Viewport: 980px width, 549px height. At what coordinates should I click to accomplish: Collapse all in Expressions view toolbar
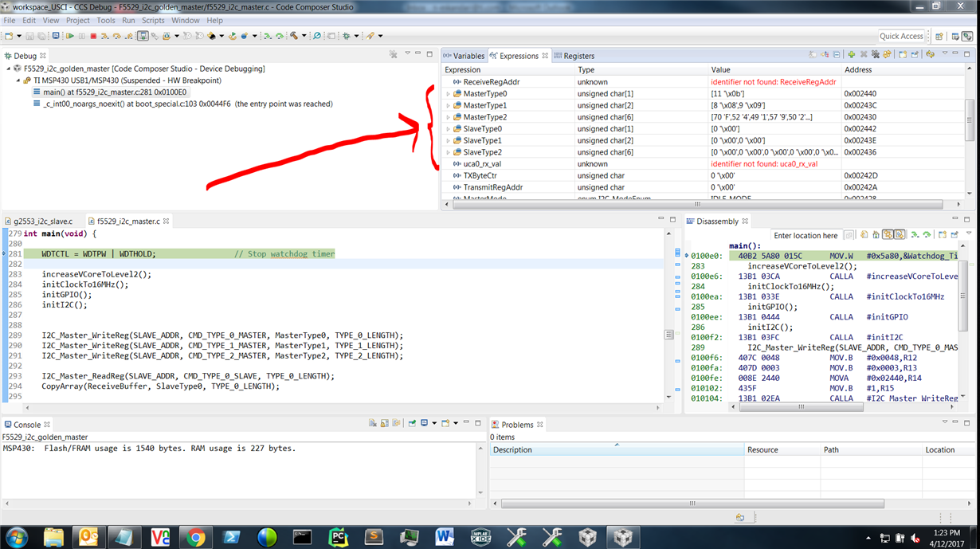837,55
